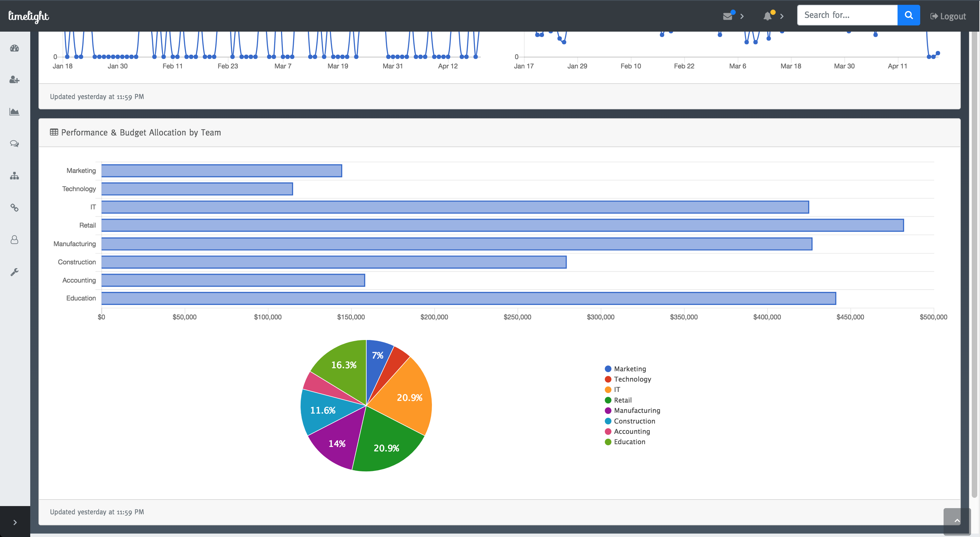Click the Performance & Budget Allocation by Team heading
The image size is (980, 537).
[x=141, y=132]
